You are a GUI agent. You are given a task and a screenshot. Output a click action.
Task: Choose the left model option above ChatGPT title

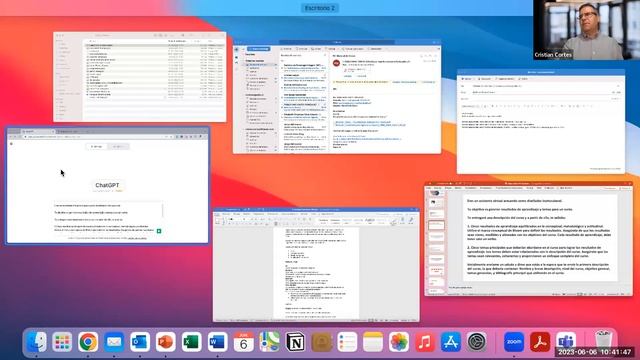tap(97, 147)
